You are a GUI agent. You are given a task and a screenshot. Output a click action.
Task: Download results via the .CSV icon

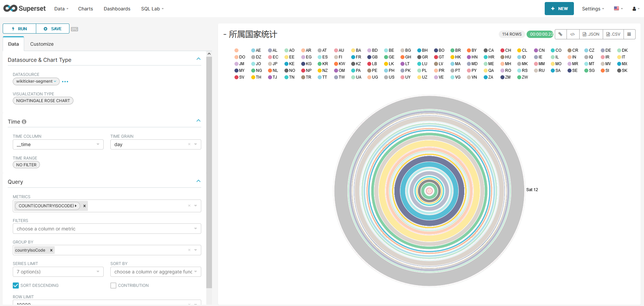(613, 34)
